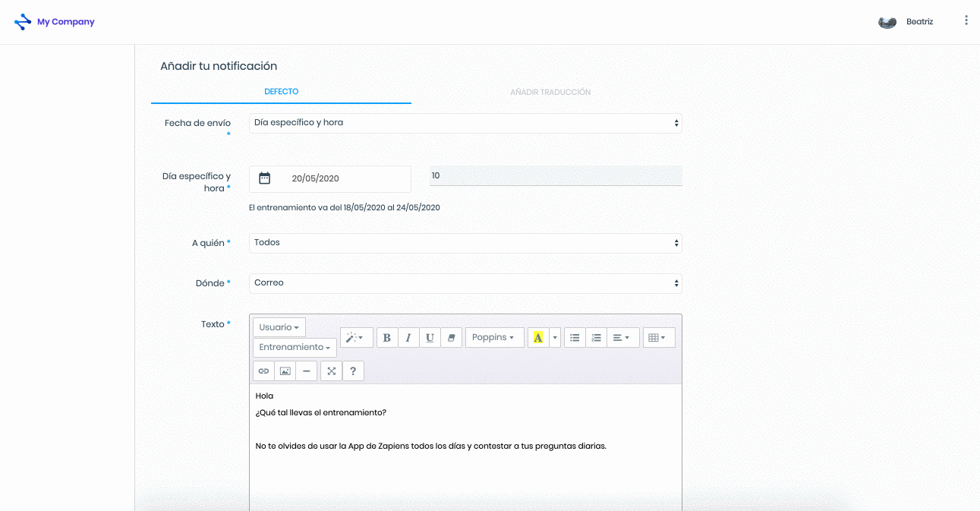980x511 pixels.
Task: Open the text color options arrow
Action: (x=555, y=338)
